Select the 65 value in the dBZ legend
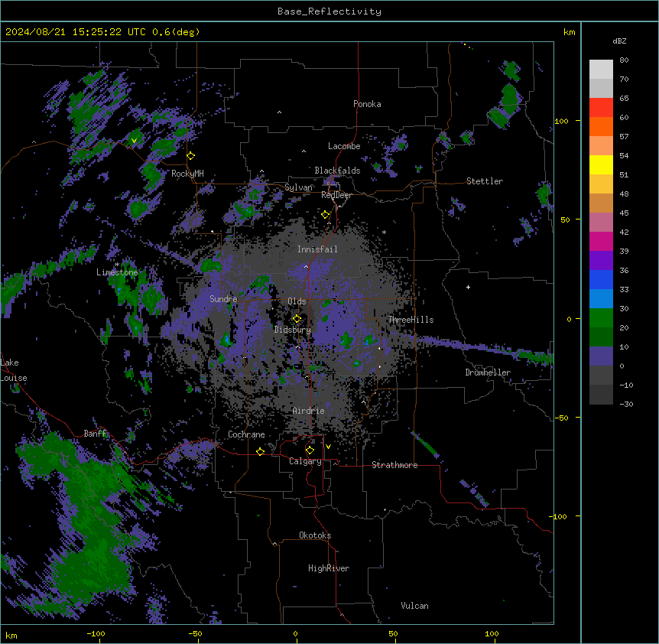 click(624, 99)
